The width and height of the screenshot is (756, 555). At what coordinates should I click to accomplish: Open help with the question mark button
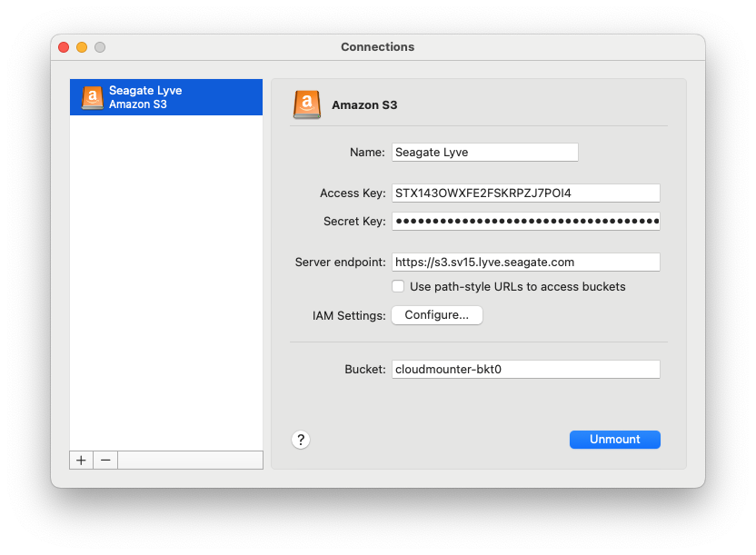pos(301,440)
